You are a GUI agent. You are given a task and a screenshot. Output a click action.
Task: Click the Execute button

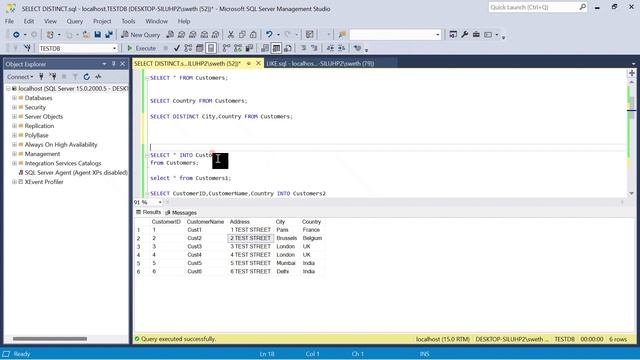(x=142, y=48)
